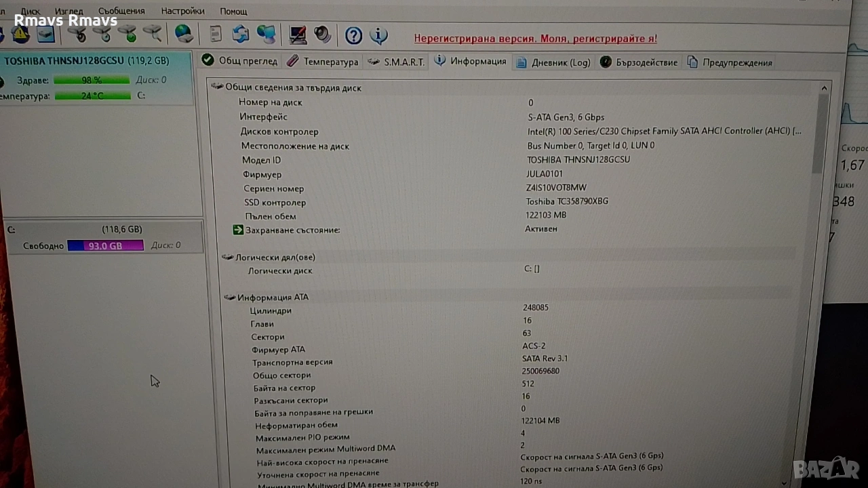Collapse the 'Информация ATA' section header
Viewport: 868px width, 488px height.
(230, 297)
